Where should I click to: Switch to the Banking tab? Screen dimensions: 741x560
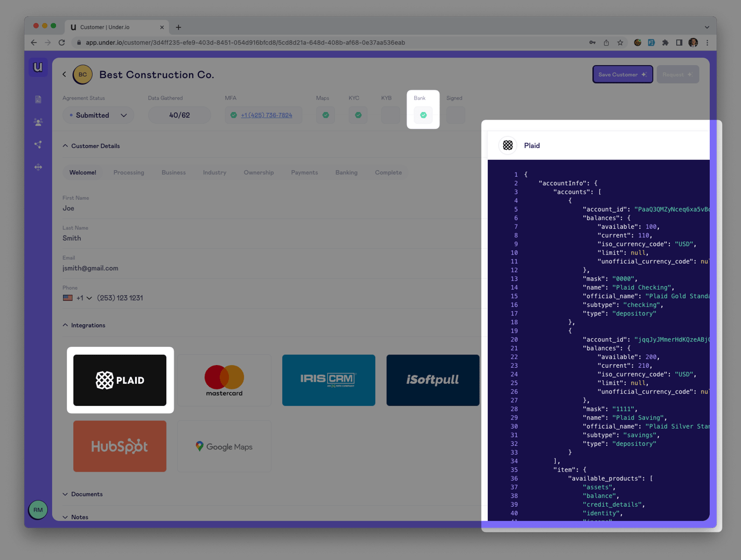[346, 172]
